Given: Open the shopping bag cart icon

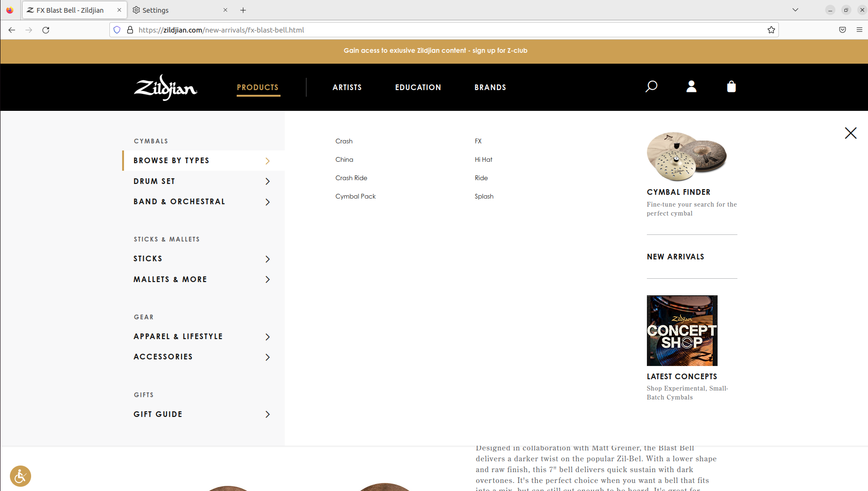Looking at the screenshot, I should point(731,86).
